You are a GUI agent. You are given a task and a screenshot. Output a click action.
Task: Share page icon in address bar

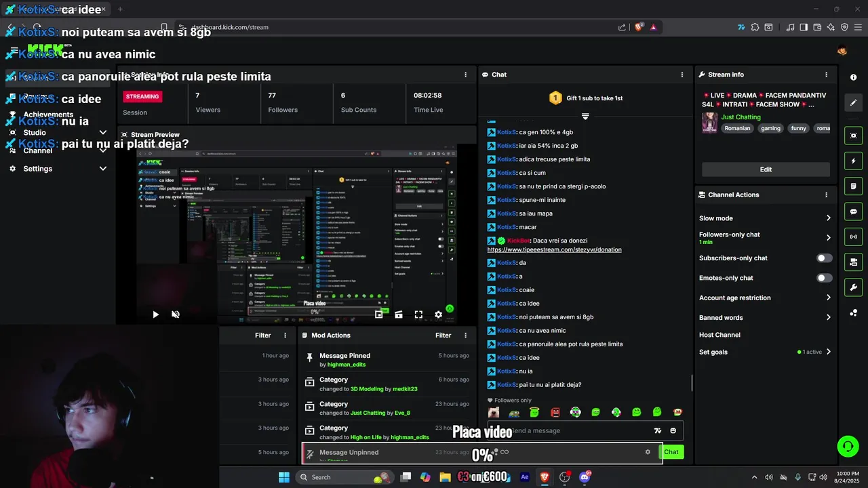click(622, 27)
